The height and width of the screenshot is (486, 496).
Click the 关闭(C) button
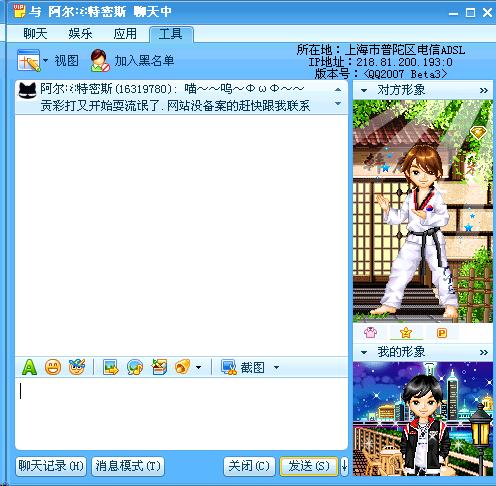249,466
